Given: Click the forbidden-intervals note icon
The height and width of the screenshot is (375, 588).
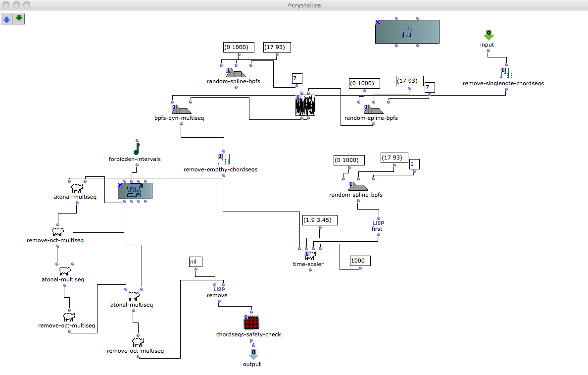Looking at the screenshot, I should [x=137, y=149].
